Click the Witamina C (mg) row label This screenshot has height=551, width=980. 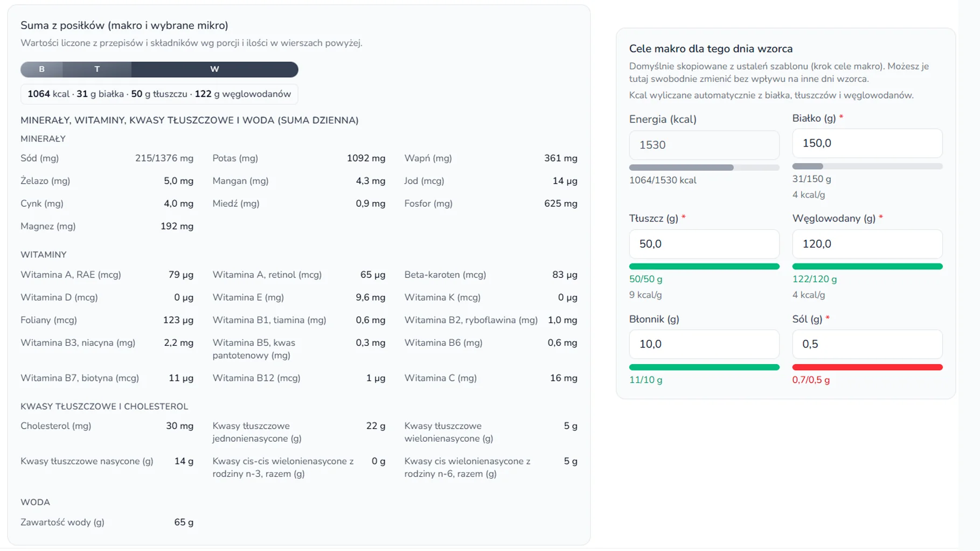[440, 378]
